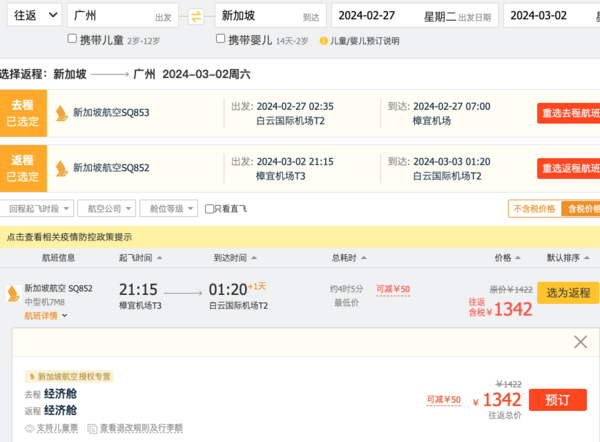Edit the 广州 departure city field

[x=123, y=16]
